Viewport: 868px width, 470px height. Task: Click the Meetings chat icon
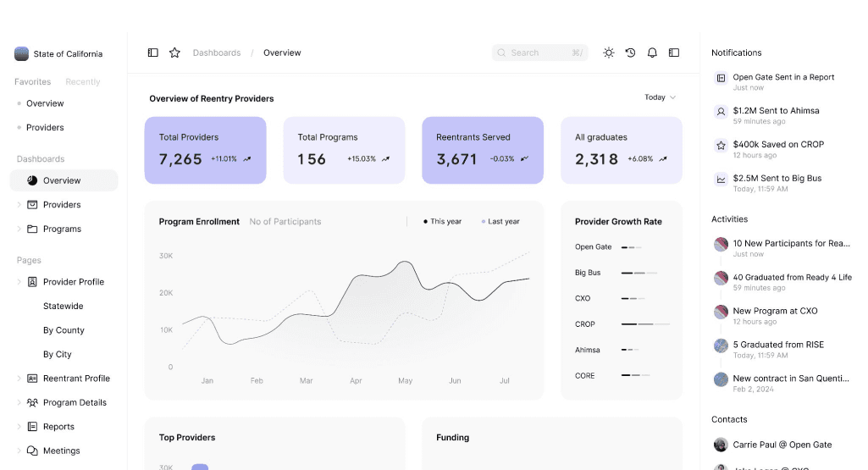[33, 451]
